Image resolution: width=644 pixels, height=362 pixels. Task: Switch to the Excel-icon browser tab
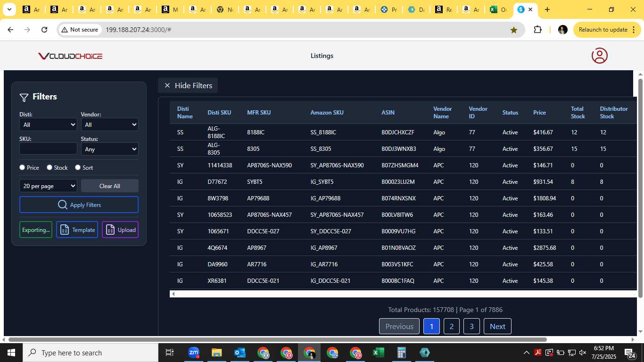coord(498,9)
